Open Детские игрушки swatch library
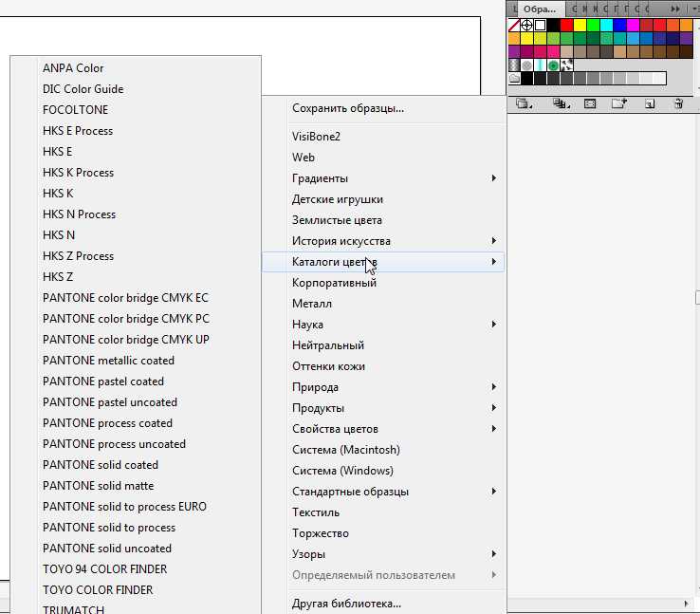 tap(383, 199)
